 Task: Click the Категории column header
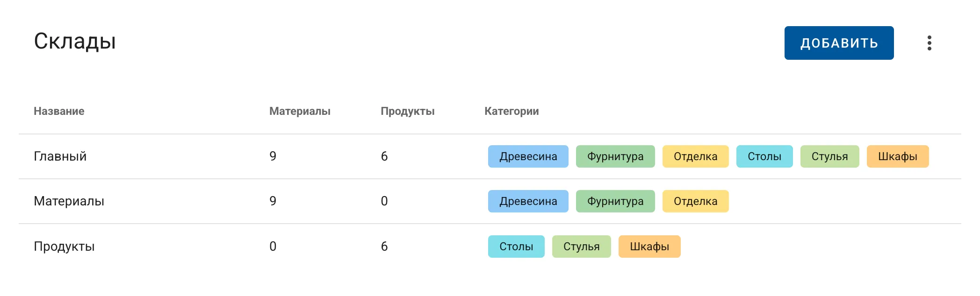(511, 111)
